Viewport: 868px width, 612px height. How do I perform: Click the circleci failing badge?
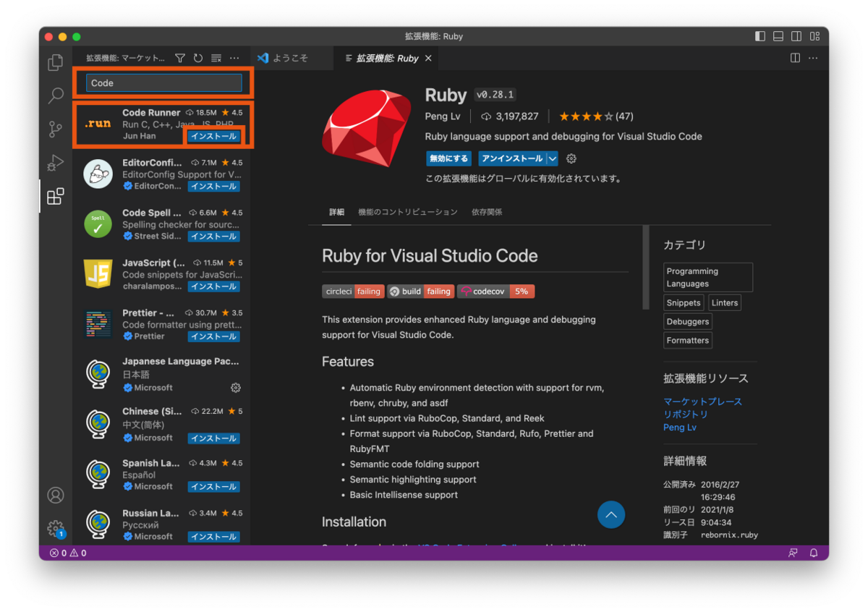coord(353,291)
